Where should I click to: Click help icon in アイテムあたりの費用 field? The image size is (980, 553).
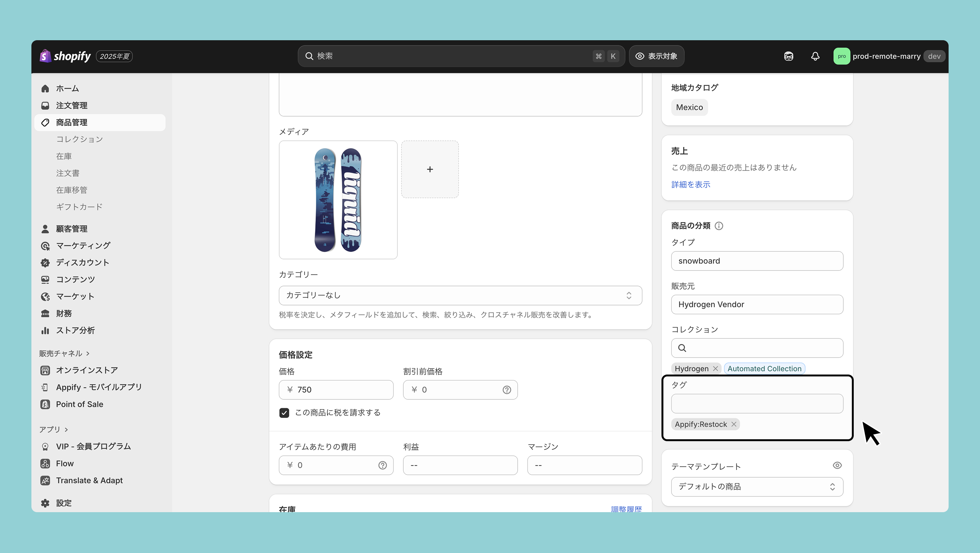[382, 465]
